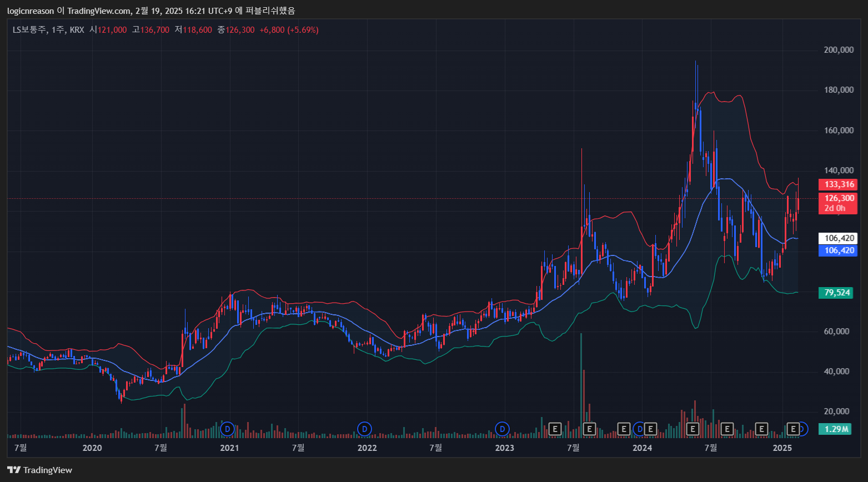868x482 pixels.
Task: Open the earnings E marker right after 2025
Action: pyautogui.click(x=794, y=429)
